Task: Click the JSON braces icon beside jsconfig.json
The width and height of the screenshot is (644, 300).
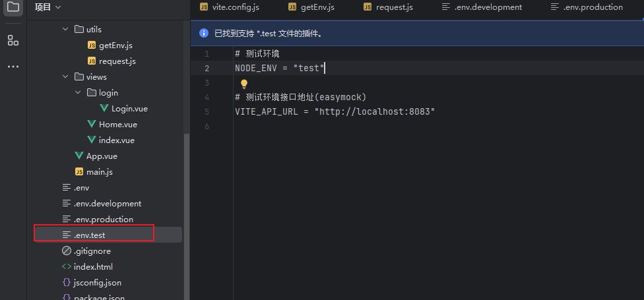Action: click(x=67, y=282)
